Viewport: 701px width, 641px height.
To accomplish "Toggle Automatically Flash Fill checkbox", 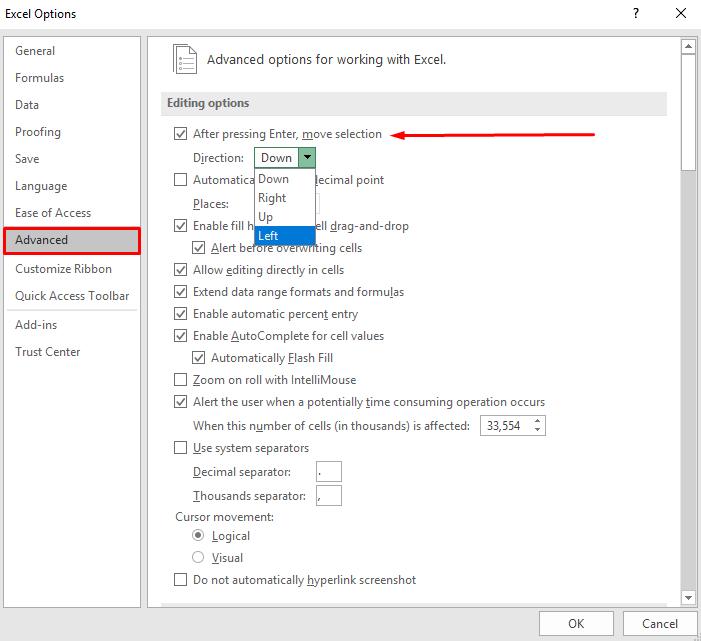I will click(198, 358).
